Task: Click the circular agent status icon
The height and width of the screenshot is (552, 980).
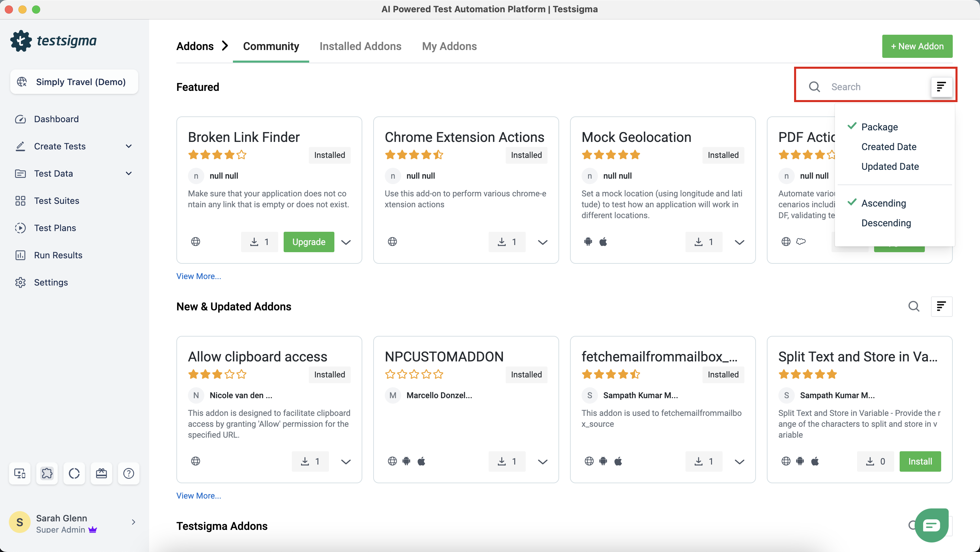Action: (74, 473)
